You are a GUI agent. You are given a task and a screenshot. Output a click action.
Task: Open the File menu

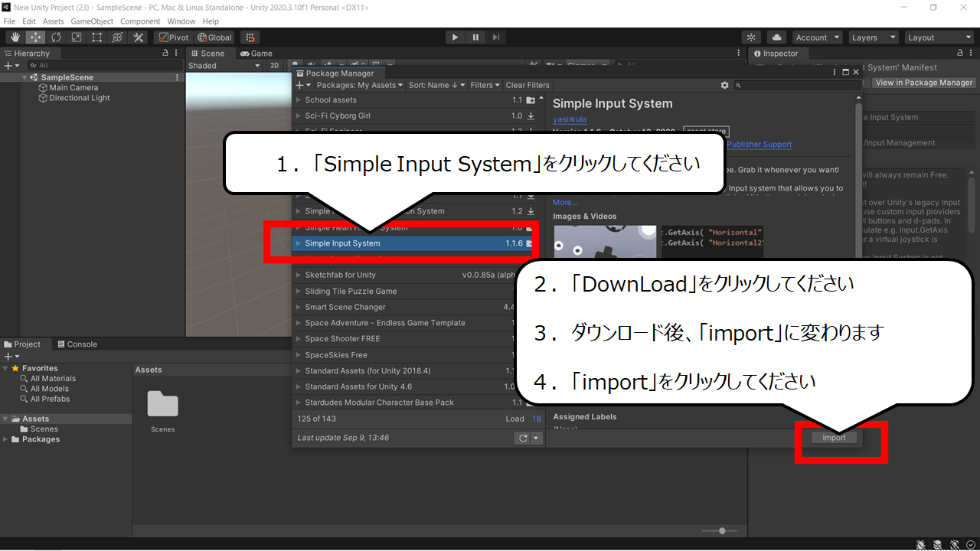pyautogui.click(x=9, y=21)
